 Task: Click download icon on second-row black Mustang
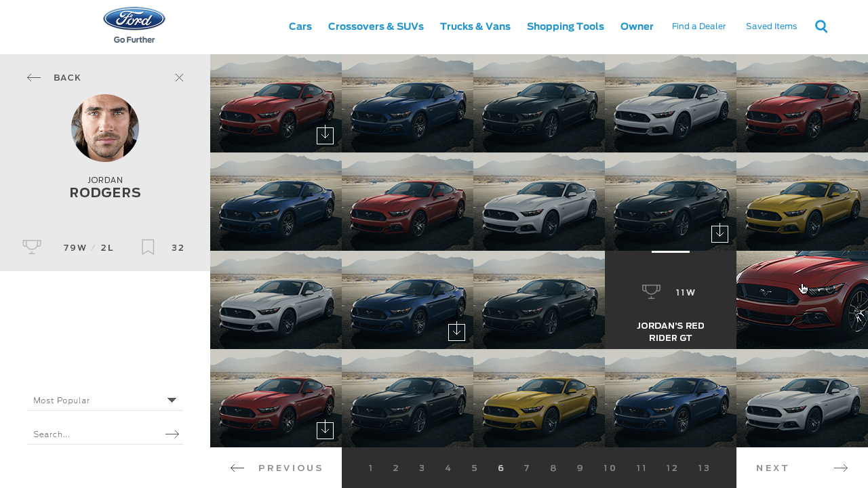point(719,234)
